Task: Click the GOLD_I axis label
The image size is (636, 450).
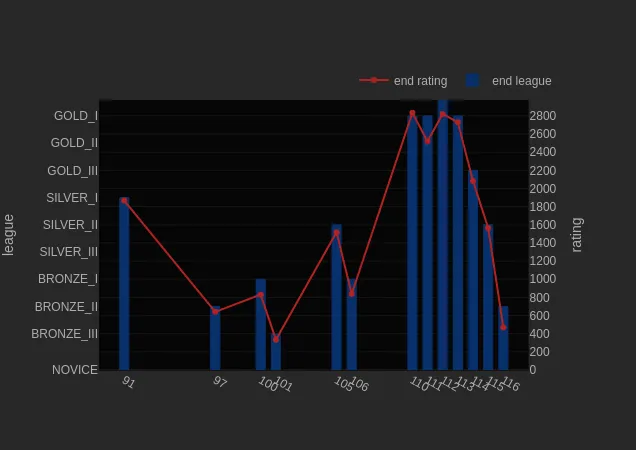Action: (76, 116)
